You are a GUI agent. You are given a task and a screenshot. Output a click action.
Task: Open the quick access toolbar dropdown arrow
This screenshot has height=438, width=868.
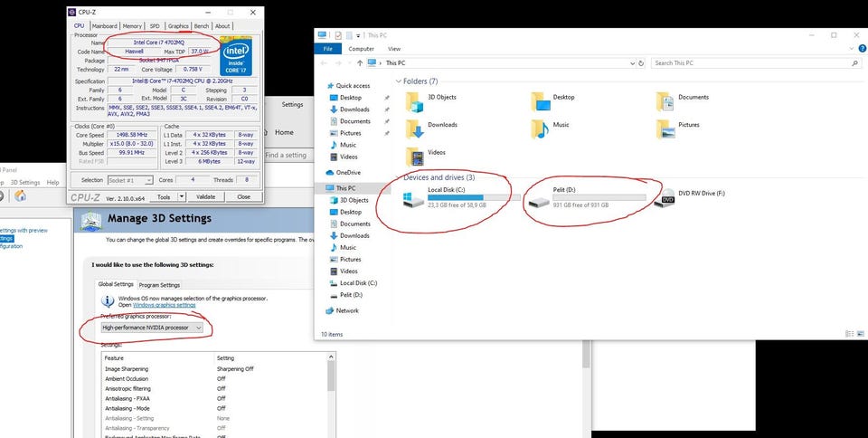(358, 36)
